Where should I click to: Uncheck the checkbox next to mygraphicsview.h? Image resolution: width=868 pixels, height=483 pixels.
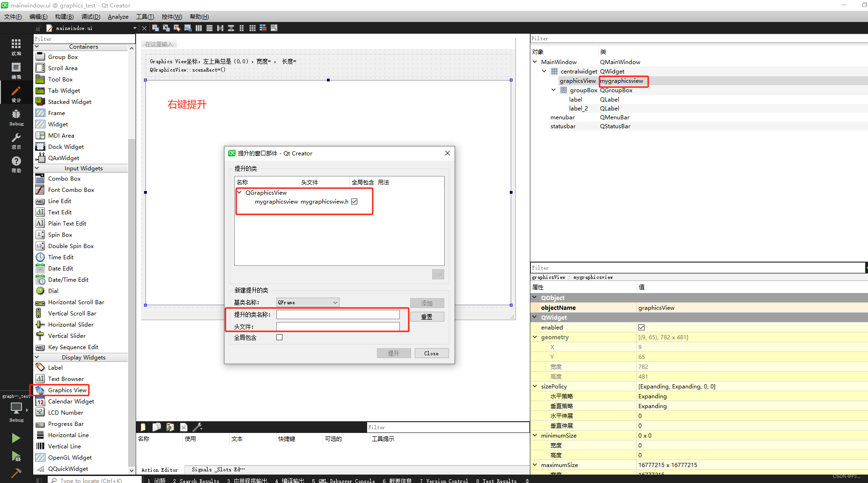tap(354, 201)
